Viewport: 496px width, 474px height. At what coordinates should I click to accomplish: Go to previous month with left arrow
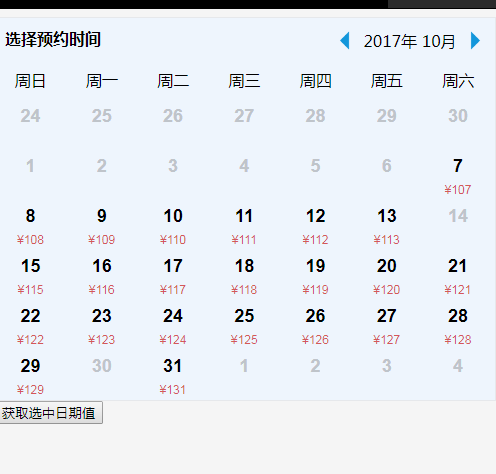(x=345, y=41)
